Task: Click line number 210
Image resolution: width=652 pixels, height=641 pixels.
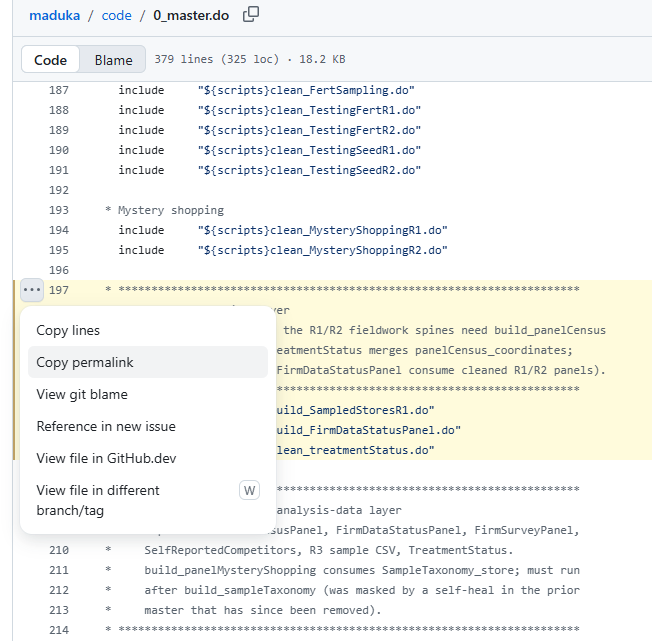Action: coord(59,550)
